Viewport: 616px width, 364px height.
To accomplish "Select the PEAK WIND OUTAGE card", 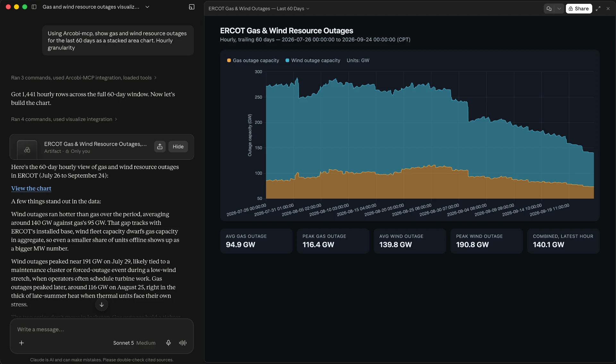I will pos(486,241).
